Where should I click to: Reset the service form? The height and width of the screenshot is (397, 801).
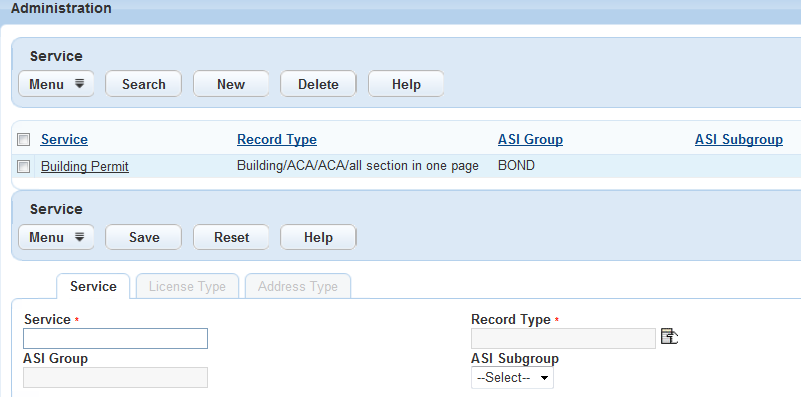coord(231,237)
